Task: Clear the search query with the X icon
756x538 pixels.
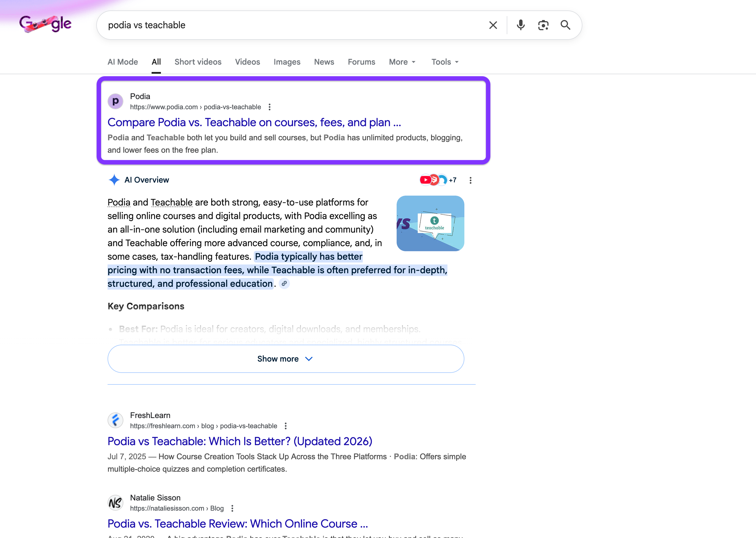Action: point(493,25)
